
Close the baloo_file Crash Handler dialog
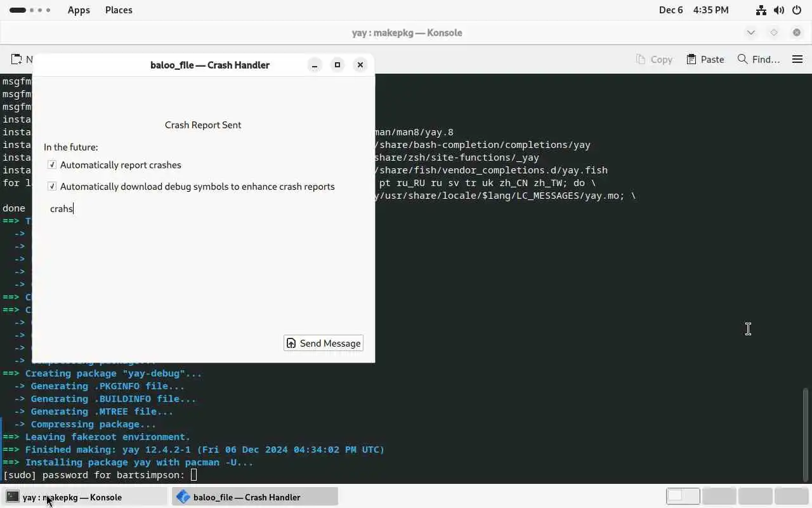pos(360,65)
